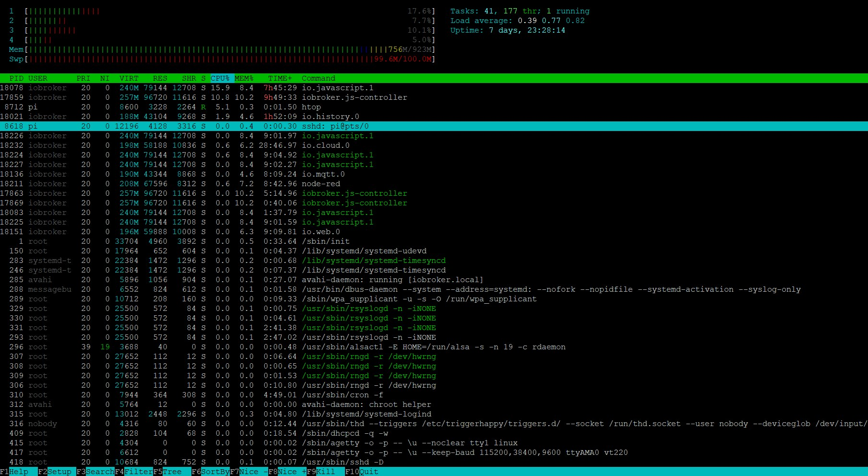The width and height of the screenshot is (868, 476).
Task: Select the agetty tty1 linux row
Action: pyautogui.click(x=434, y=443)
